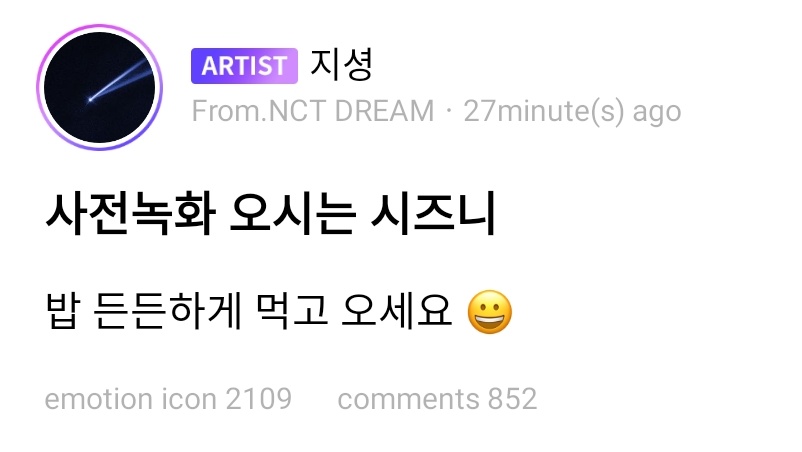The width and height of the screenshot is (802, 452).
Task: Select the word 사전녹화 in title
Action: point(131,213)
